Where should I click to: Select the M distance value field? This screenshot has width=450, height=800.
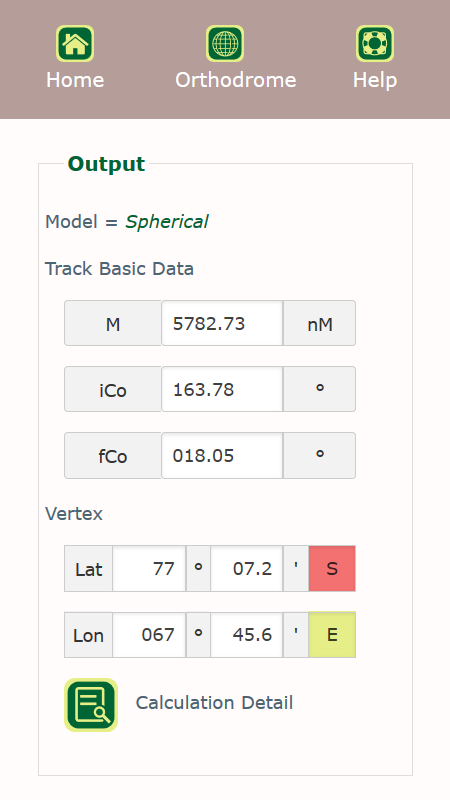pyautogui.click(x=222, y=323)
